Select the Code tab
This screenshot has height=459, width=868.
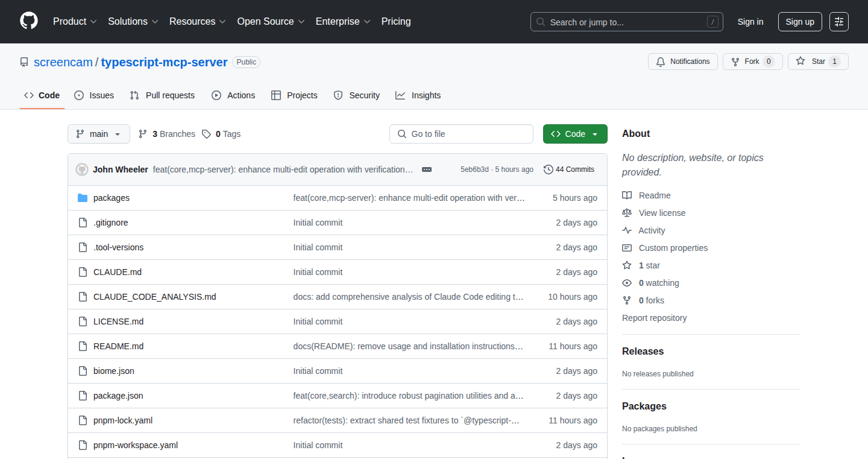(42, 95)
